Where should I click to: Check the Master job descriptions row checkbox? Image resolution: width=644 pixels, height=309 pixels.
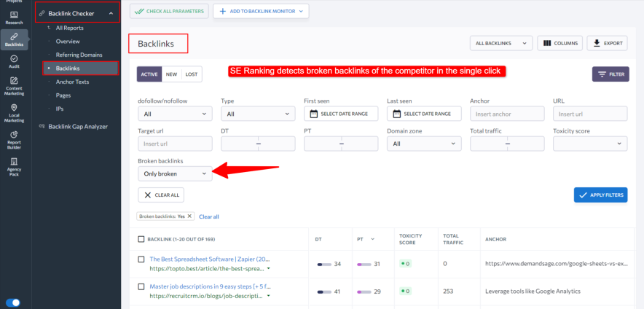point(141,286)
